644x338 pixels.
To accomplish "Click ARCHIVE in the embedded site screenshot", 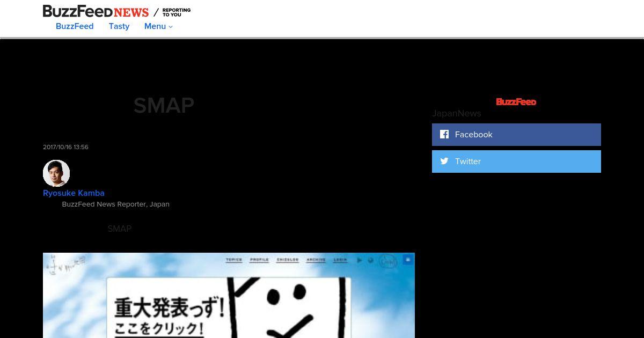I will pyautogui.click(x=316, y=260).
